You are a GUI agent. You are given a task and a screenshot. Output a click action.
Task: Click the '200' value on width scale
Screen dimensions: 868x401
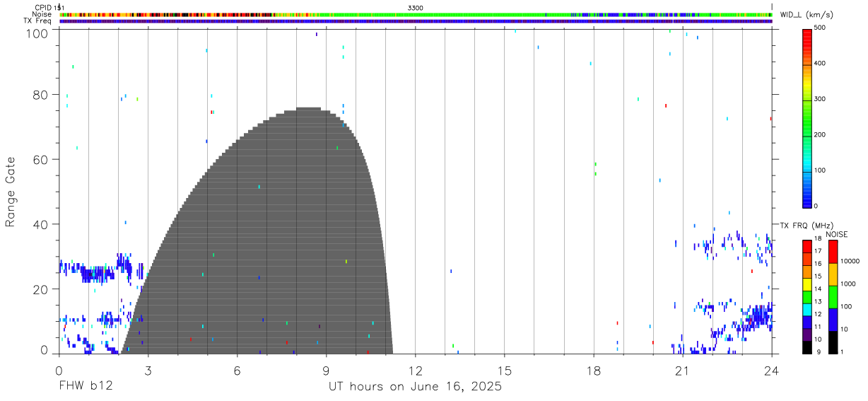(x=821, y=134)
